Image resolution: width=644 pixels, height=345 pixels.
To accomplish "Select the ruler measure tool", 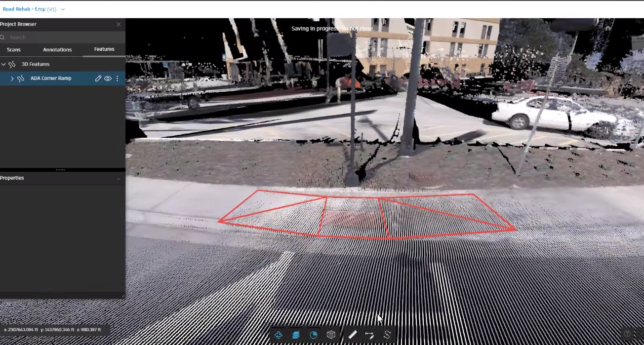I will point(353,335).
